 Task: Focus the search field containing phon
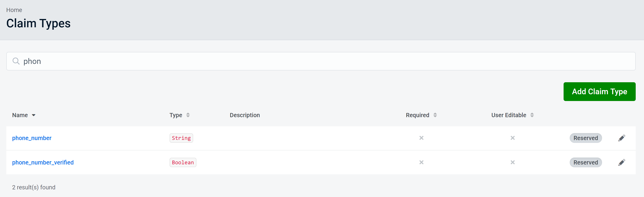click(325, 61)
